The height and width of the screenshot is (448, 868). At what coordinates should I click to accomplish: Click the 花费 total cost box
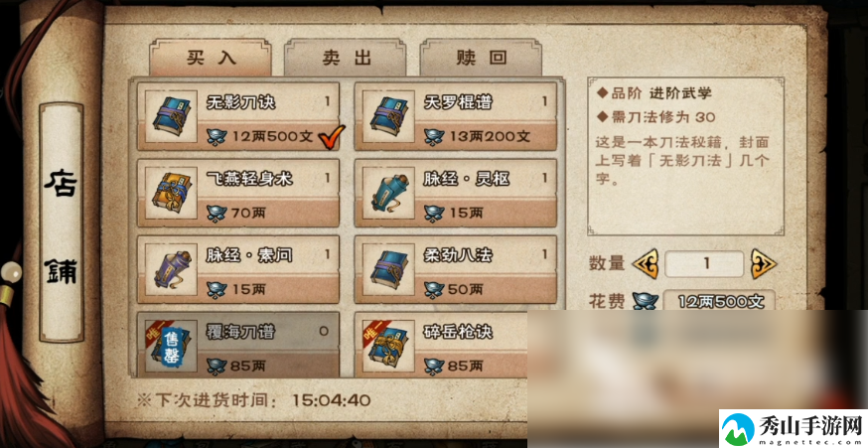point(719,301)
